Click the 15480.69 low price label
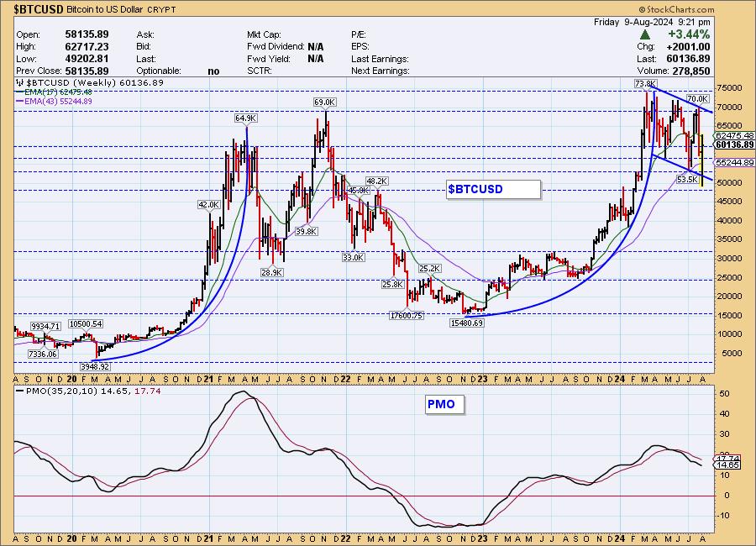 pos(467,323)
